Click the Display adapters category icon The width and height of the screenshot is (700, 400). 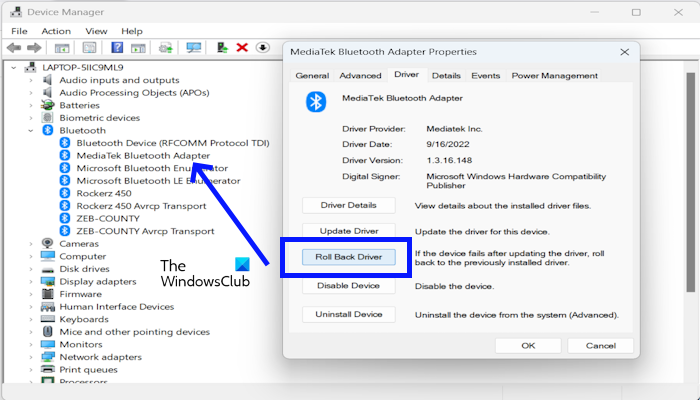[x=47, y=281]
